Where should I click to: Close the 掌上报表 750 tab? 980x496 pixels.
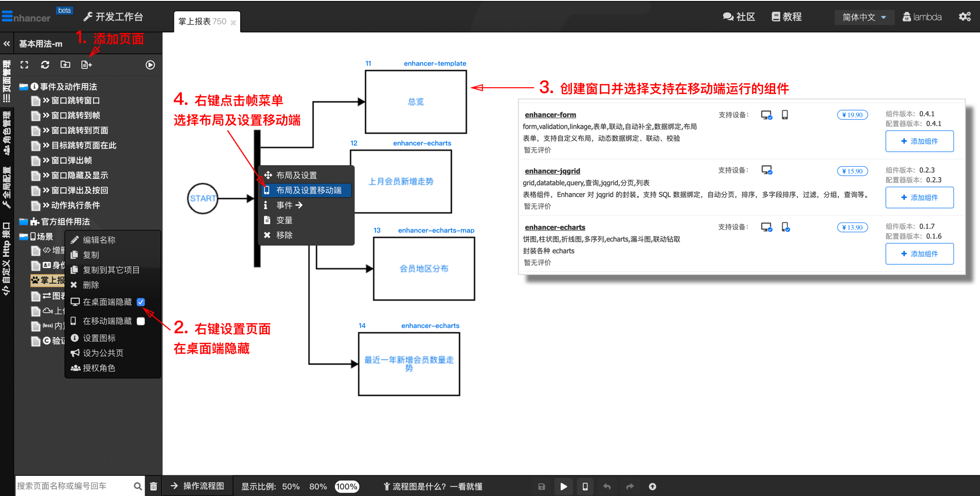click(233, 23)
